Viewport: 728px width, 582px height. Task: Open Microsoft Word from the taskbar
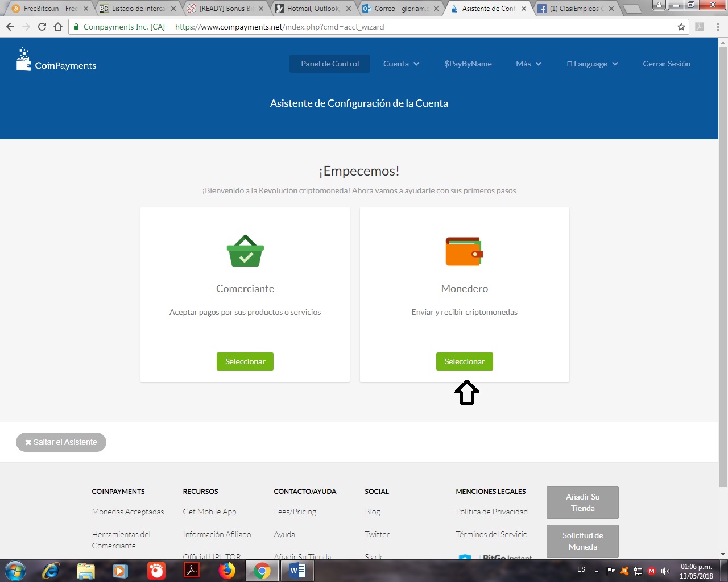pos(297,571)
